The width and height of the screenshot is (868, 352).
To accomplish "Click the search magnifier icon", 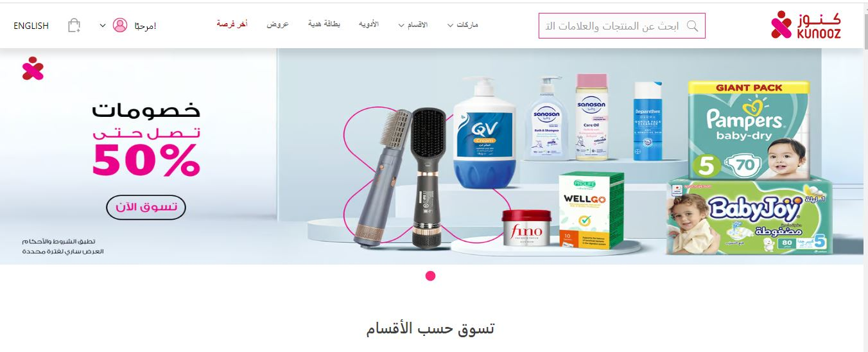I will [692, 26].
